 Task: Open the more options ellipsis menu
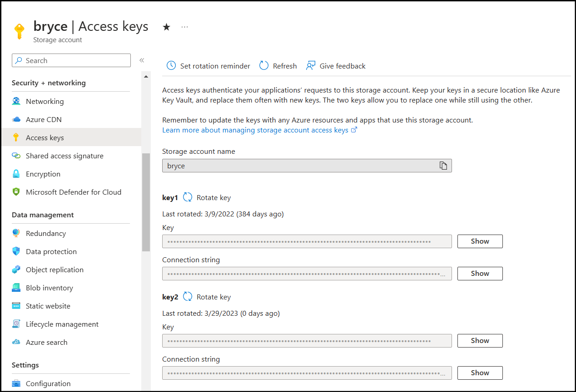point(184,27)
